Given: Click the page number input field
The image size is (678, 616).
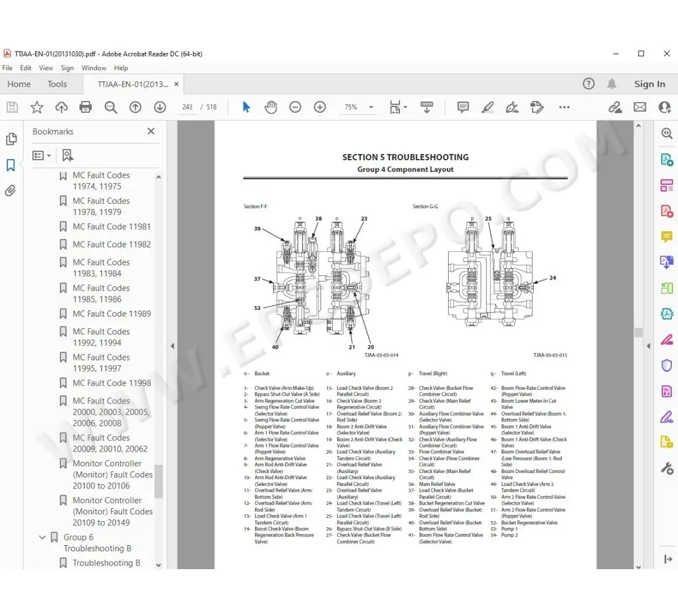Looking at the screenshot, I should pyautogui.click(x=187, y=107).
